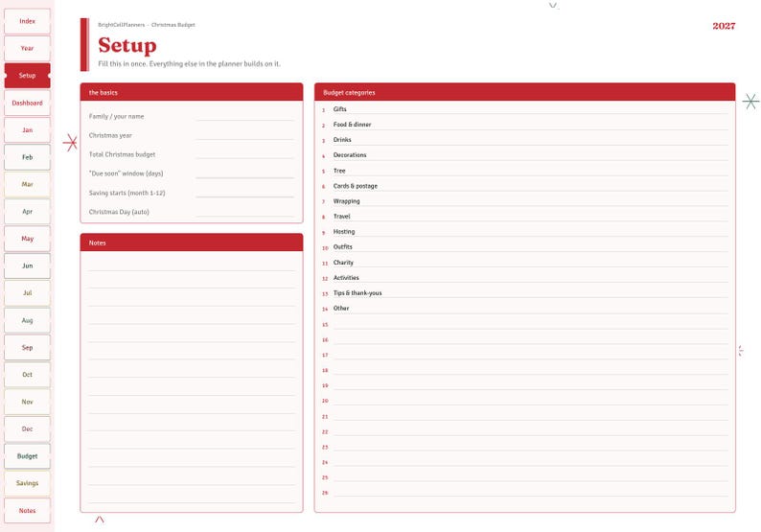Switch to the Jan tab
Viewport: 761px width, 532px height.
coord(27,130)
